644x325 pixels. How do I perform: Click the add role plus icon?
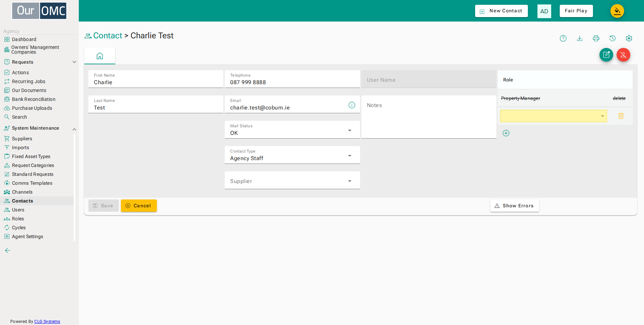[x=506, y=133]
